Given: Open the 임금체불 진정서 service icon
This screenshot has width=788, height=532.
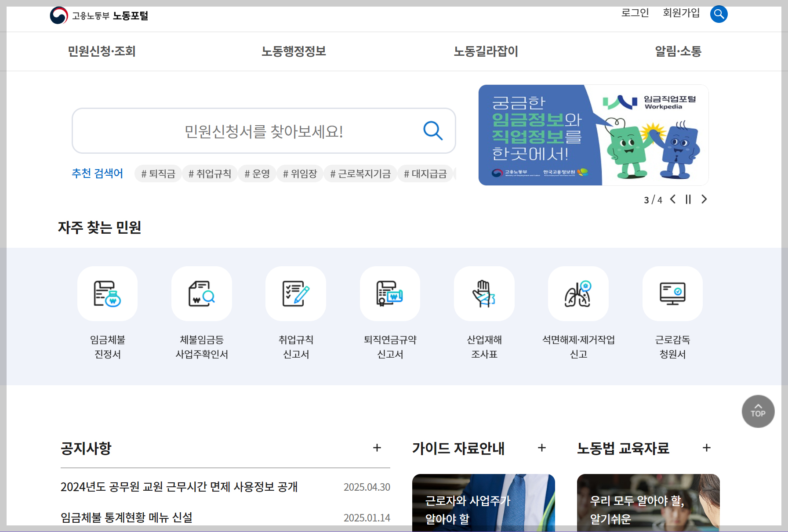Looking at the screenshot, I should click(x=107, y=293).
